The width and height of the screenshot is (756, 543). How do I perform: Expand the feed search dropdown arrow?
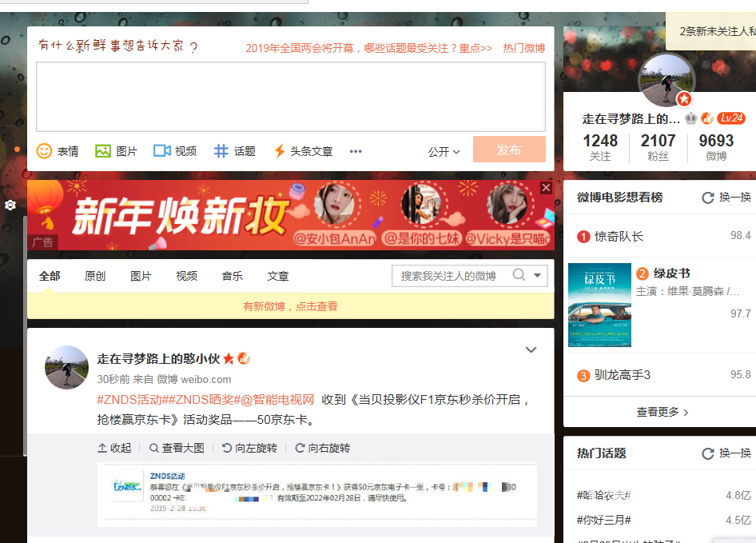(538, 276)
